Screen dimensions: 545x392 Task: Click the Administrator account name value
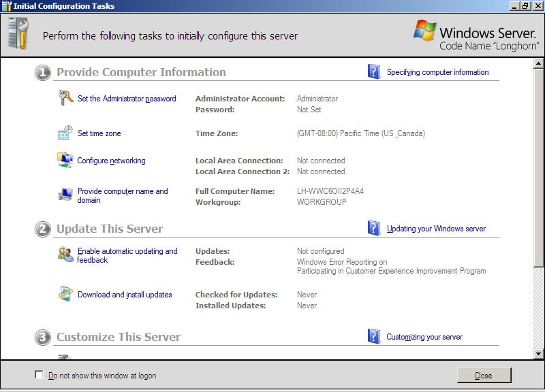317,99
